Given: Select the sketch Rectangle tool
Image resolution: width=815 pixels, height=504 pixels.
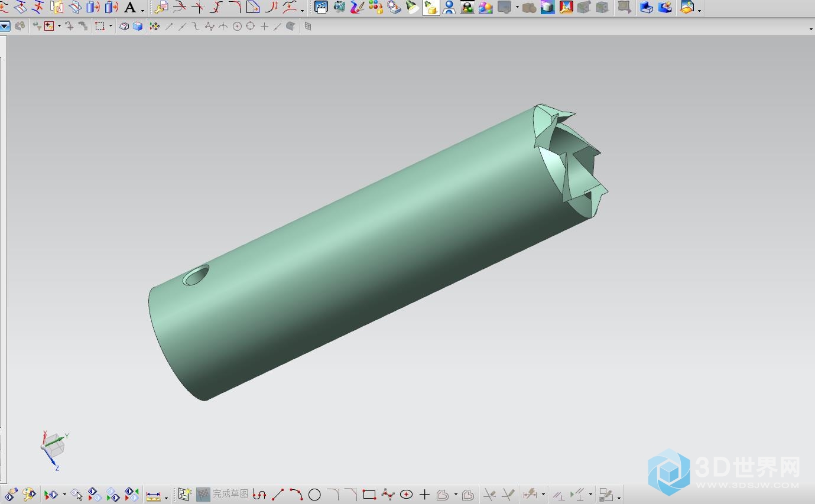Looking at the screenshot, I should coord(369,495).
